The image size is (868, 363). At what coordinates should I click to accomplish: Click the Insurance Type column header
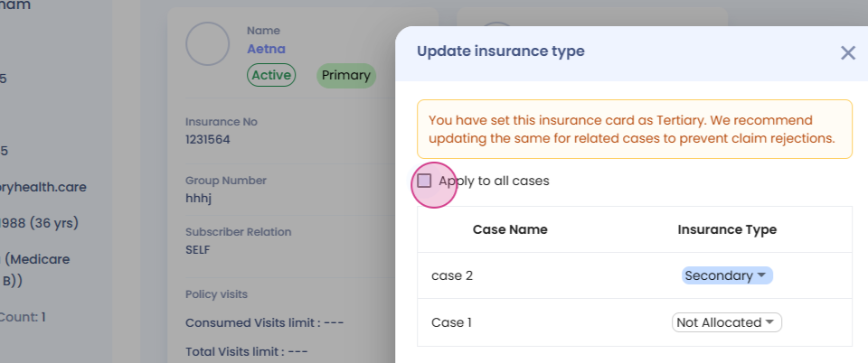pos(727,229)
